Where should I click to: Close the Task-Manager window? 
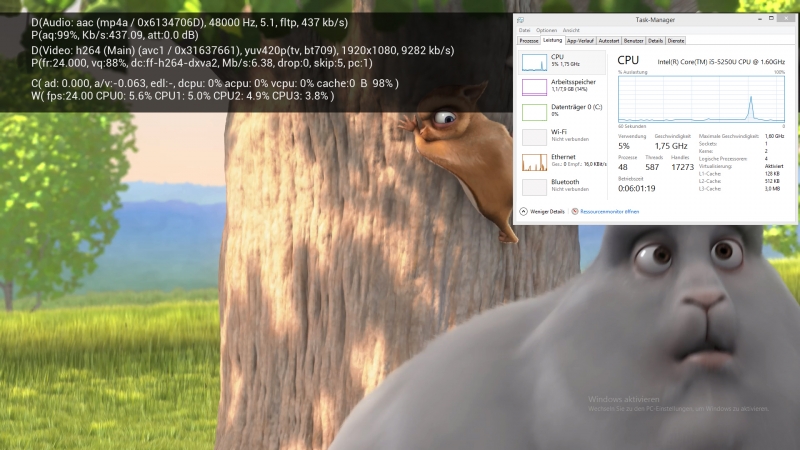pyautogui.click(x=787, y=19)
